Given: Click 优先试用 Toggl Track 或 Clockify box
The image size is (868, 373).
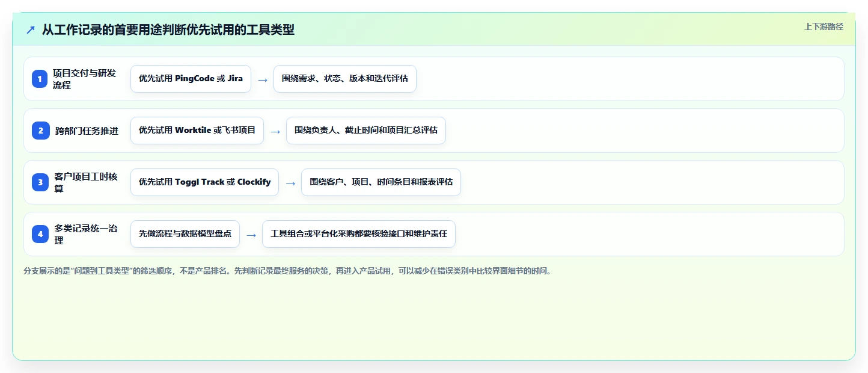Looking at the screenshot, I should (x=204, y=182).
